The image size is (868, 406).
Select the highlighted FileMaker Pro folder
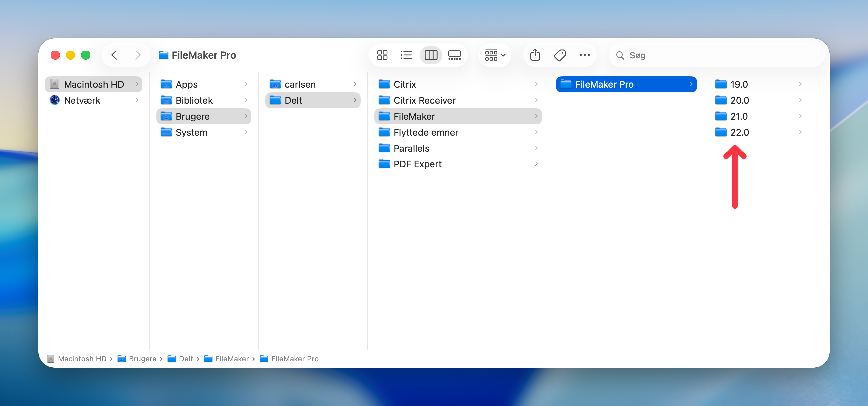click(x=627, y=84)
